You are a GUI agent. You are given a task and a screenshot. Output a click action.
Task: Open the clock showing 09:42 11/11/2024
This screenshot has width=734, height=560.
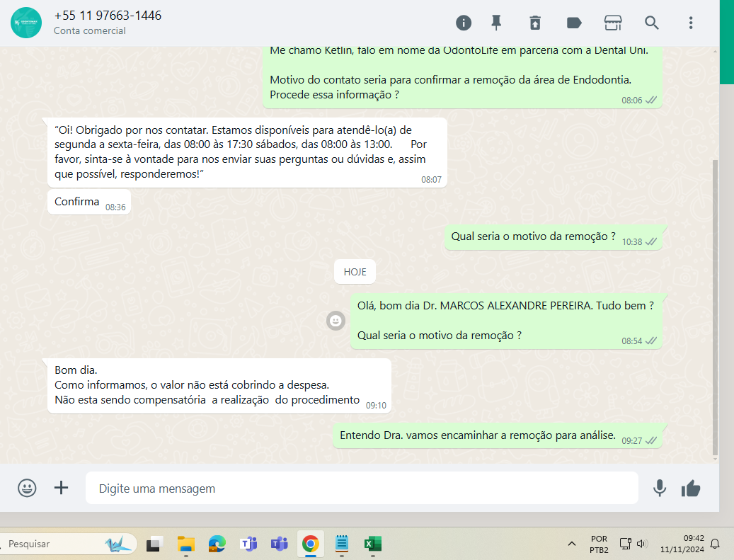[x=682, y=544]
